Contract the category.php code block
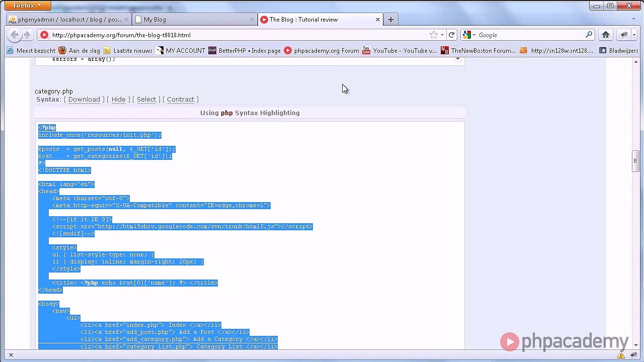The width and height of the screenshot is (644, 362). click(181, 100)
